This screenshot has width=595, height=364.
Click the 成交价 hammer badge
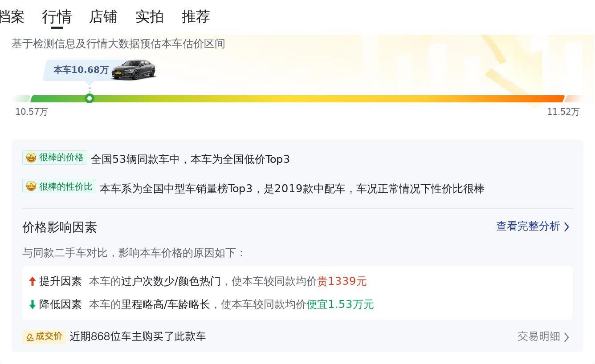[44, 336]
